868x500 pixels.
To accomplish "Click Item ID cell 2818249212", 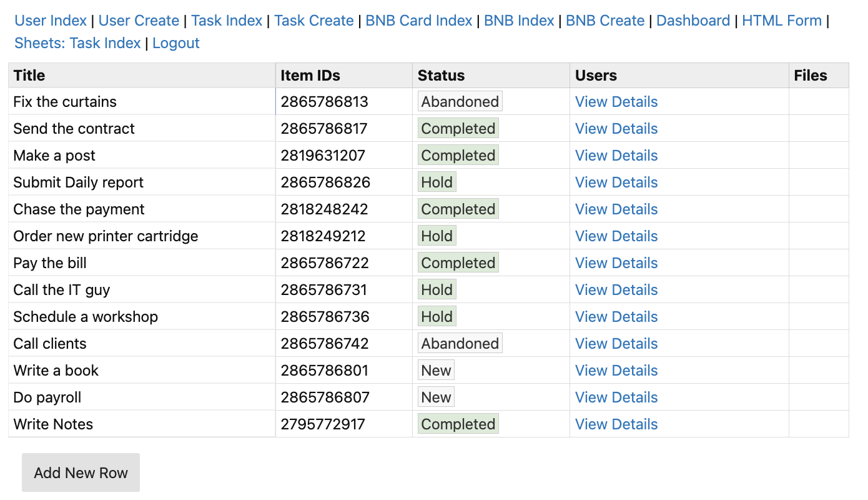I will pos(323,236).
